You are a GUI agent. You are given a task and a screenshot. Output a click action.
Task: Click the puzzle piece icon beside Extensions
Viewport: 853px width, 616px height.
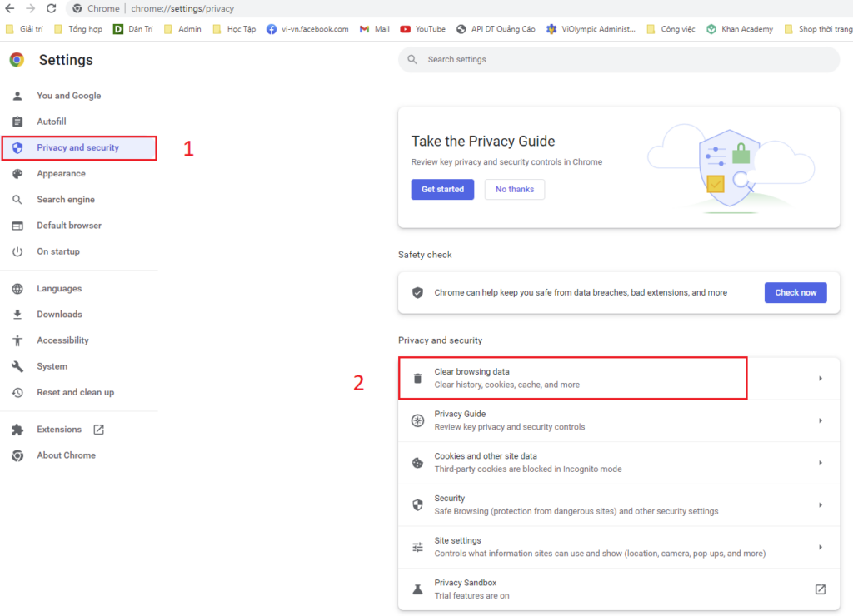click(17, 430)
